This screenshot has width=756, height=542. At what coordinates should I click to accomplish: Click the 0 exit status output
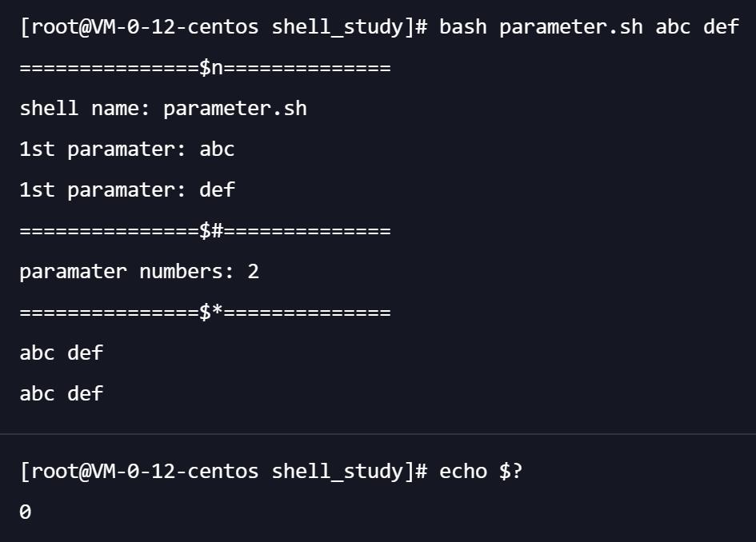point(26,512)
